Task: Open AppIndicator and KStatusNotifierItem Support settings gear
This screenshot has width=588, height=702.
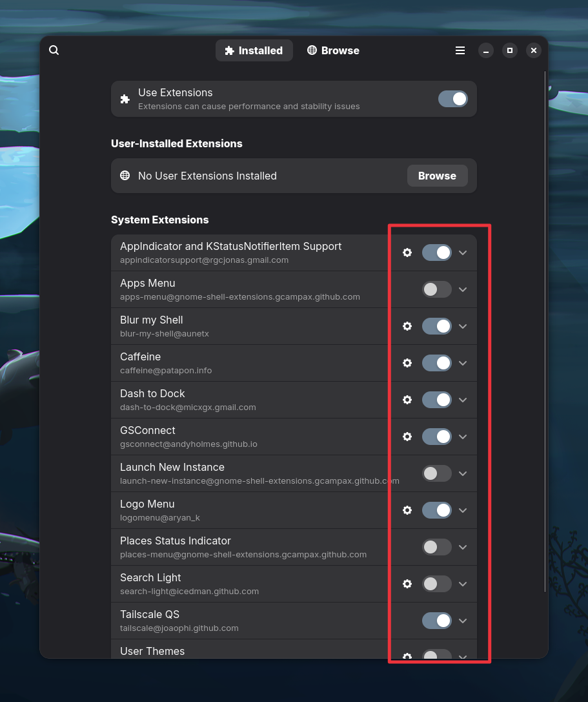Action: [x=407, y=253]
